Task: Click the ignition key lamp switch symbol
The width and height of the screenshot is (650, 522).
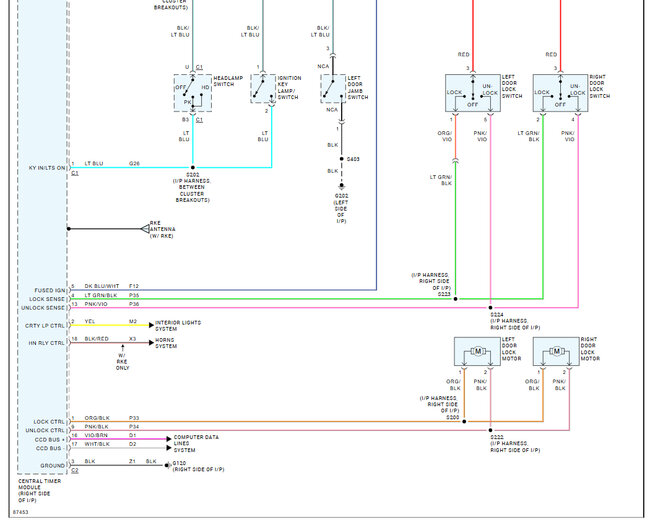Action: pyautogui.click(x=263, y=88)
